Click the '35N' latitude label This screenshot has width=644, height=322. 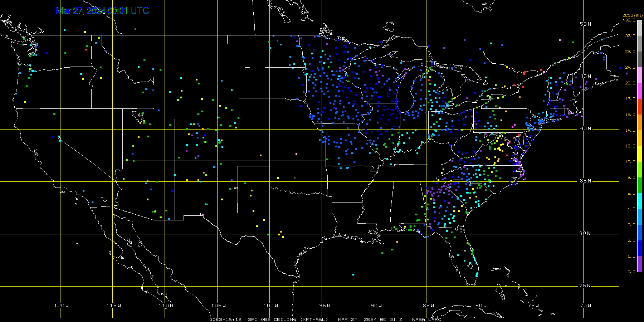(x=586, y=181)
